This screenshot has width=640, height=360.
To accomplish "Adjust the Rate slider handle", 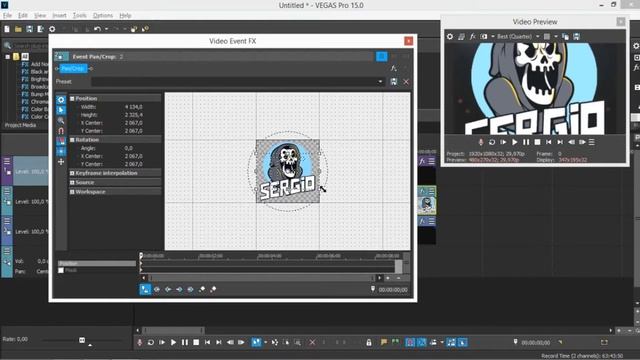I will pyautogui.click(x=82, y=340).
